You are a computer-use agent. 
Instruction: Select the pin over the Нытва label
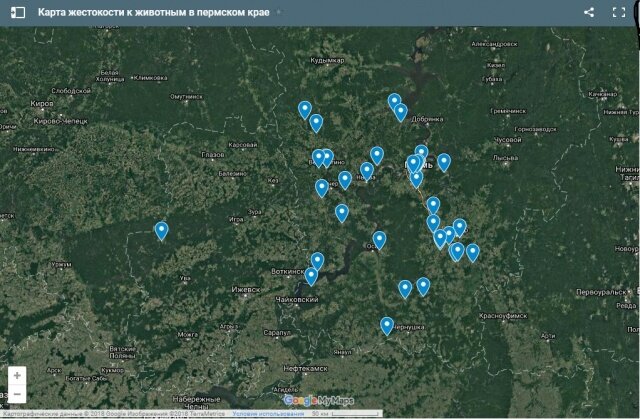click(367, 171)
